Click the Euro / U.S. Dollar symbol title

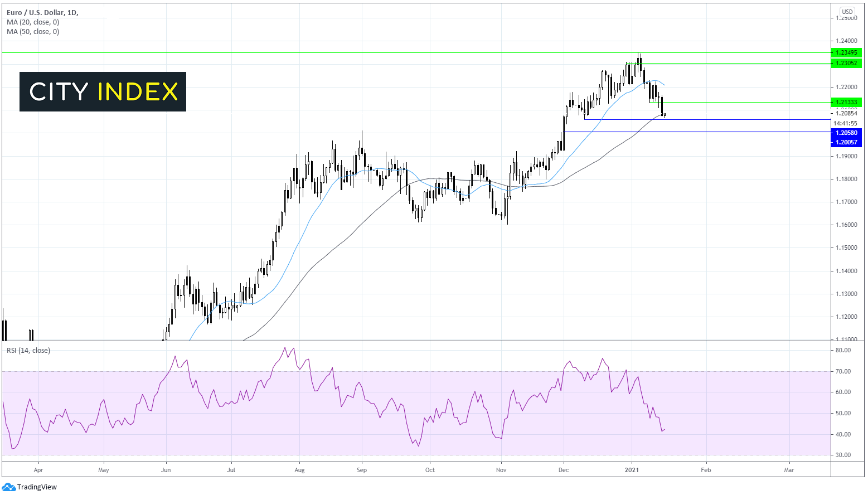click(42, 12)
